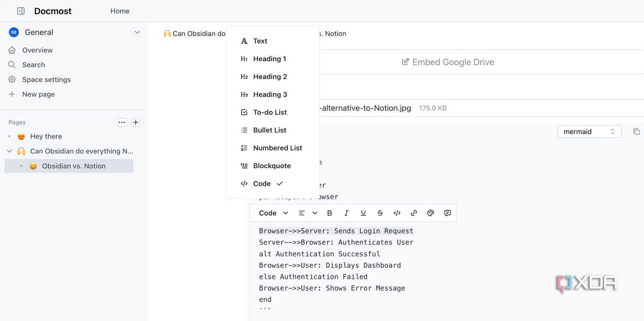The width and height of the screenshot is (644, 321).
Task: Click the Docmost logo title
Action: click(x=53, y=11)
